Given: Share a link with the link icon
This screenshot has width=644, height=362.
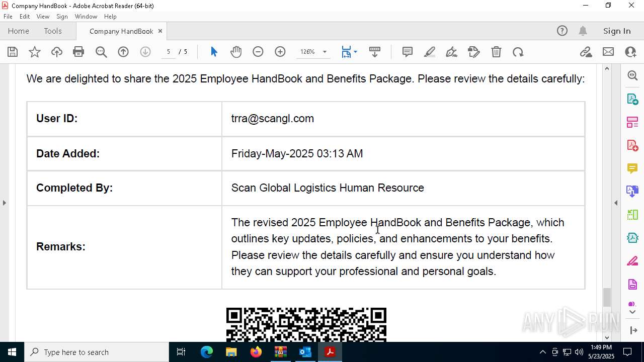Looking at the screenshot, I should [x=586, y=52].
